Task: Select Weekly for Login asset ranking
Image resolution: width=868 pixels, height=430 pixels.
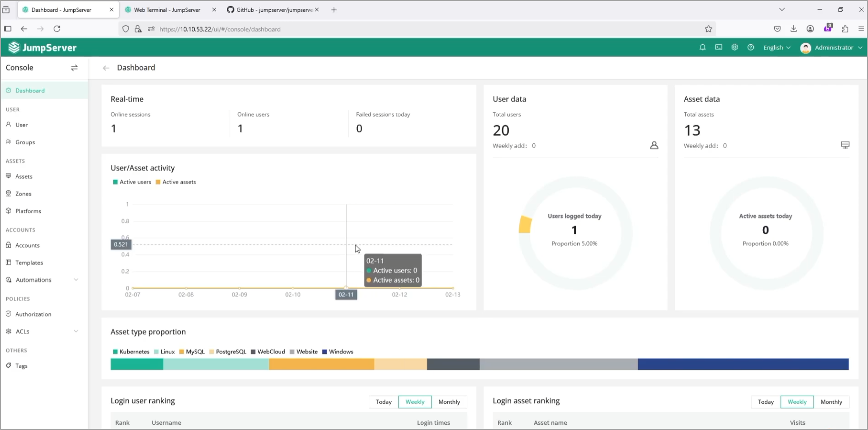Action: 797,402
